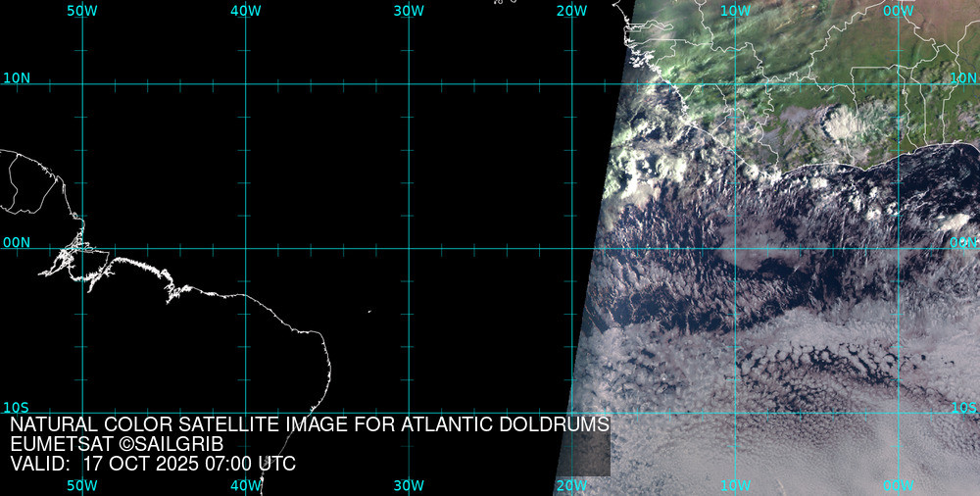Click the VALID 17 OCT 2025 timestamp
The height and width of the screenshot is (496, 980).
[x=153, y=464]
